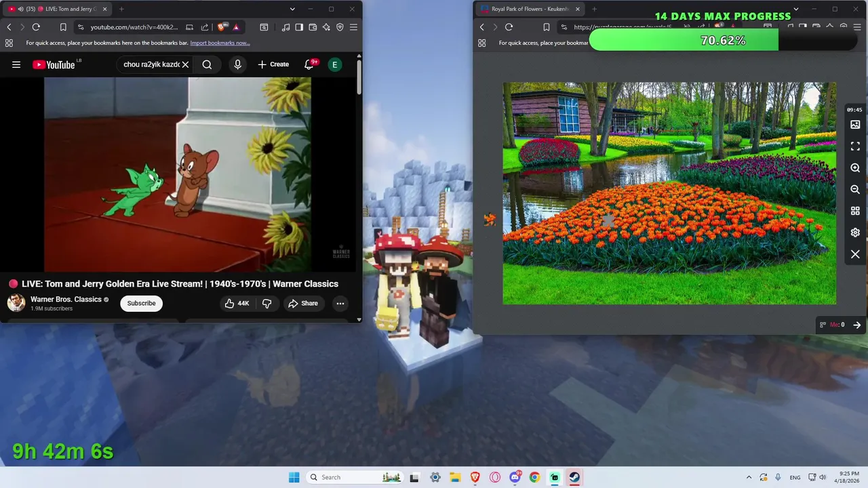
Task: Share the YouTube page via address bar icon
Action: coord(205,27)
